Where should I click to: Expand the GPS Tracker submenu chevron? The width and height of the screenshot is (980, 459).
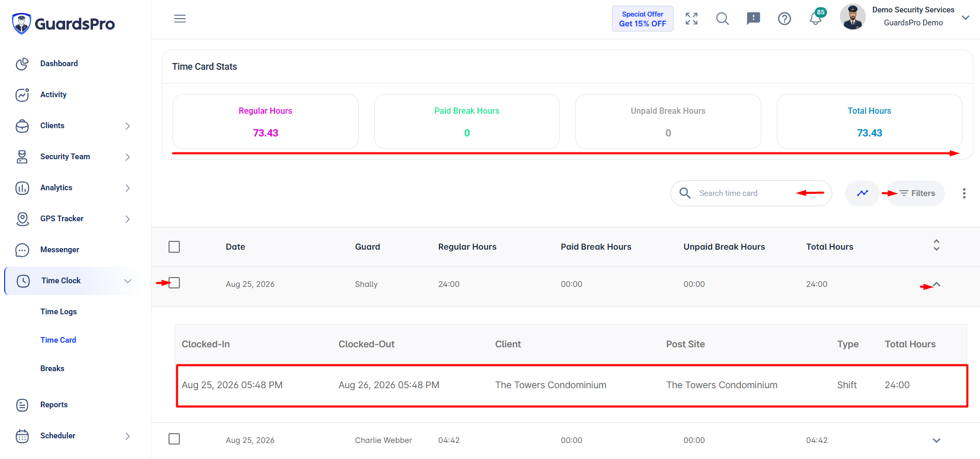pos(128,219)
